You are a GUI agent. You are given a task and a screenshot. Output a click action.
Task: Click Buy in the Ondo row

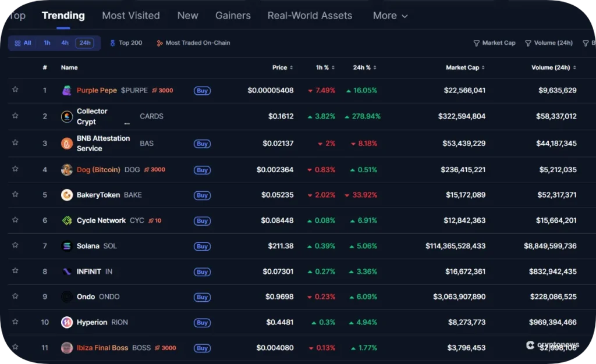pyautogui.click(x=202, y=297)
